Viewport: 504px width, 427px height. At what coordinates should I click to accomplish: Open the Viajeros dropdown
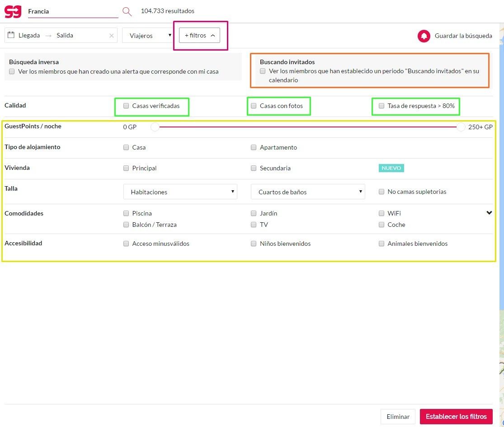[149, 36]
